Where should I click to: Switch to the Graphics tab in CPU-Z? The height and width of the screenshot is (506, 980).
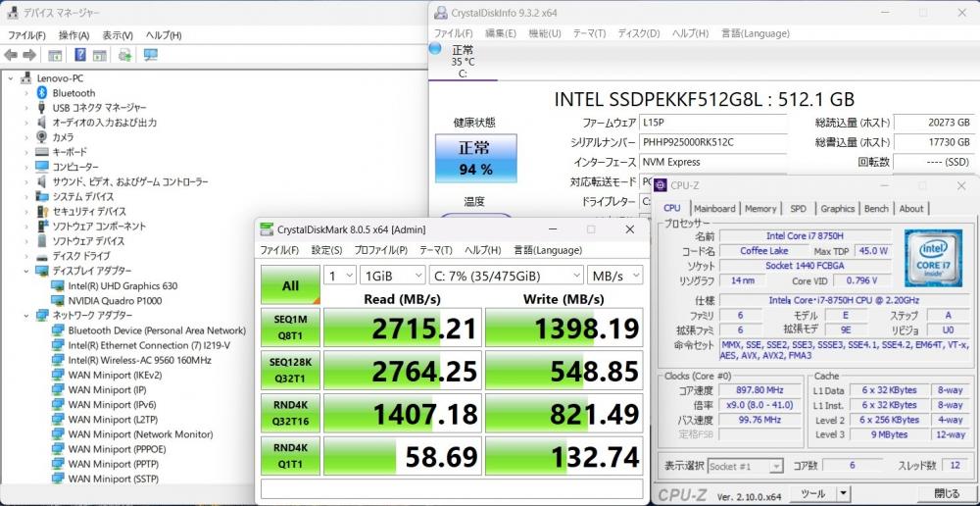838,208
